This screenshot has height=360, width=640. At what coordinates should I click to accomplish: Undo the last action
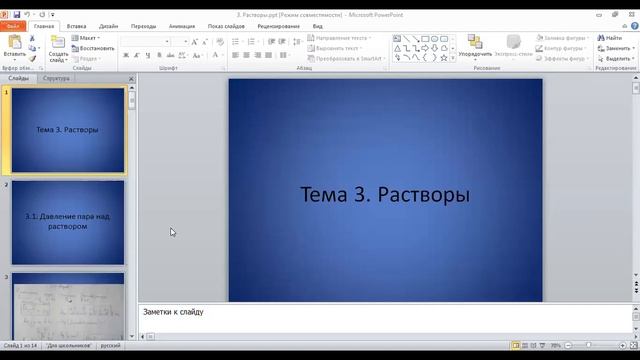point(27,15)
